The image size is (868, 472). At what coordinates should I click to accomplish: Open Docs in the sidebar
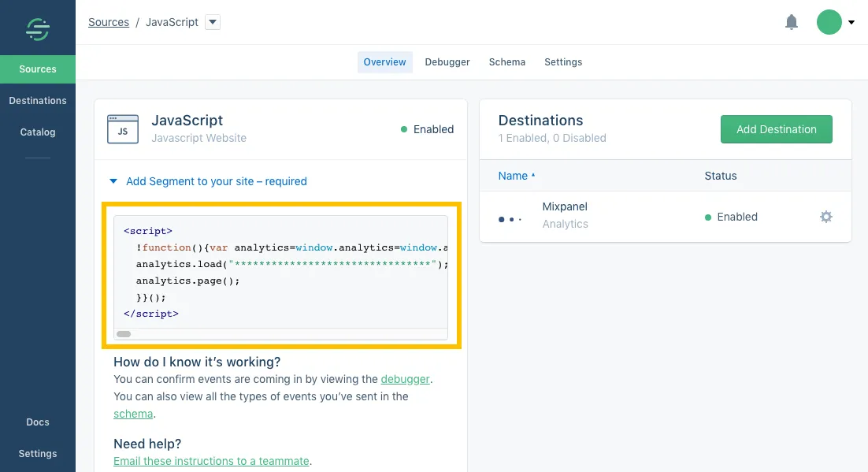(38, 422)
